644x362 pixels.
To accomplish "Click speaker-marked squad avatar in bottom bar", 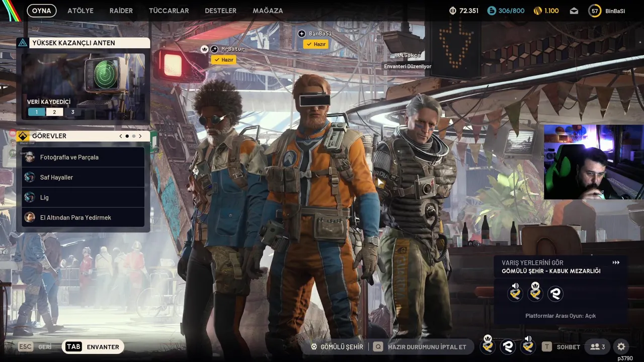I will (x=528, y=345).
